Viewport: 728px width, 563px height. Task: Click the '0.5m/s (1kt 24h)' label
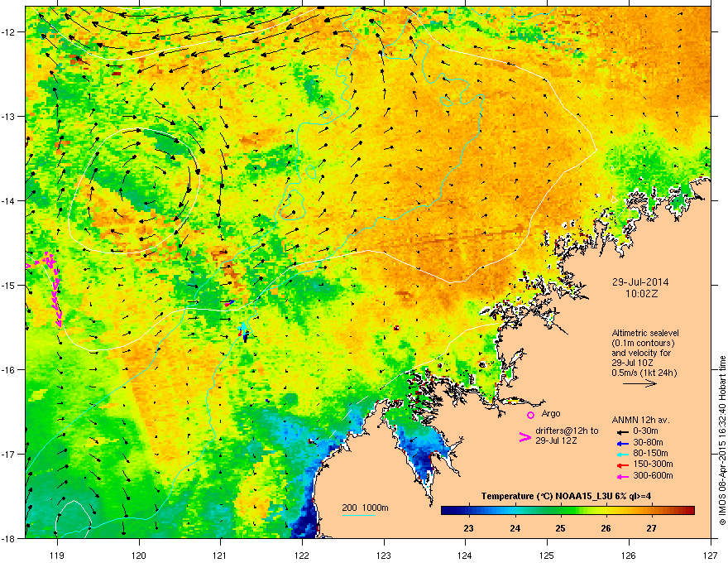tap(644, 373)
